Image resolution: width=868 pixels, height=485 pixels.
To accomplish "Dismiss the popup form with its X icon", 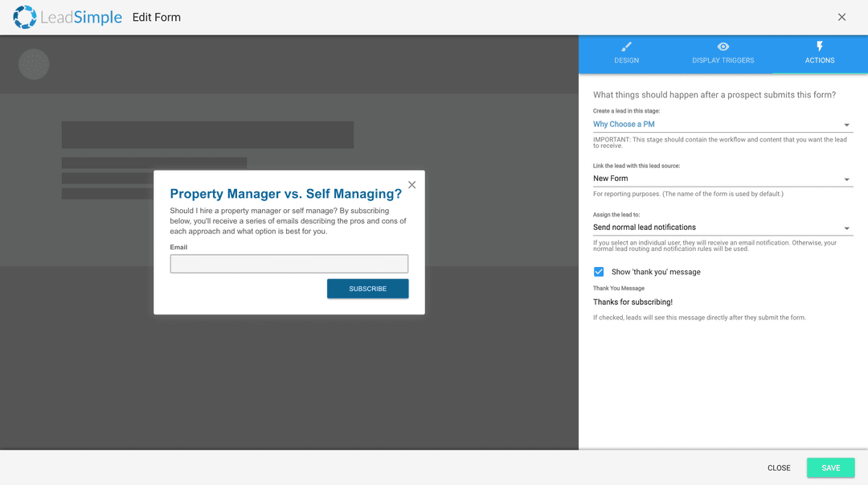I will (x=412, y=185).
